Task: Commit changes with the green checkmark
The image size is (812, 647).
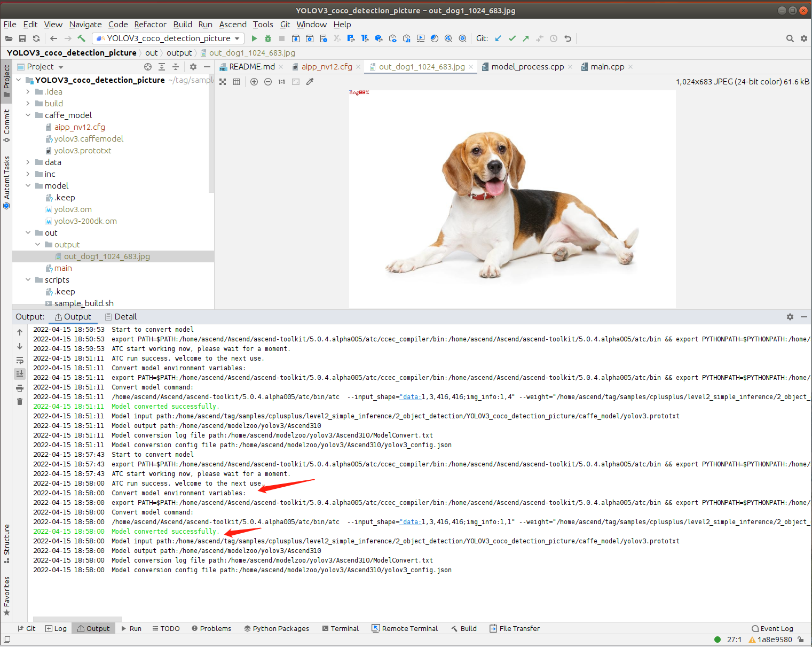Action: click(x=512, y=38)
